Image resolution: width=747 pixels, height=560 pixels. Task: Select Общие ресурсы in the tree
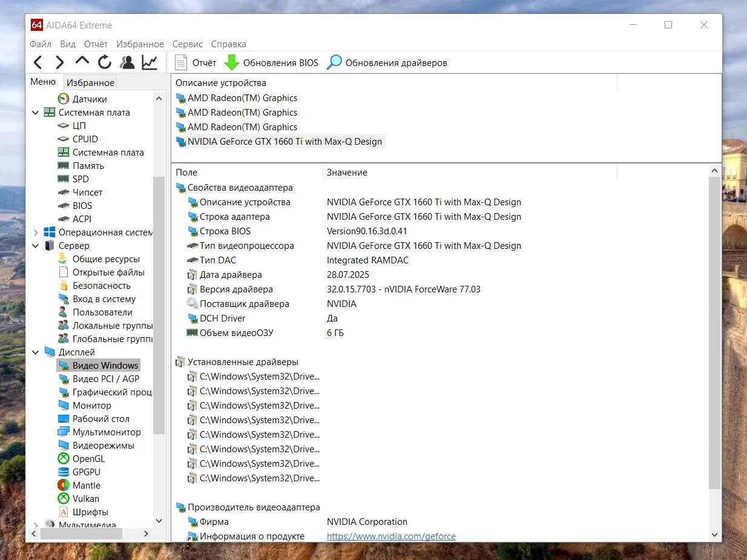click(99, 259)
